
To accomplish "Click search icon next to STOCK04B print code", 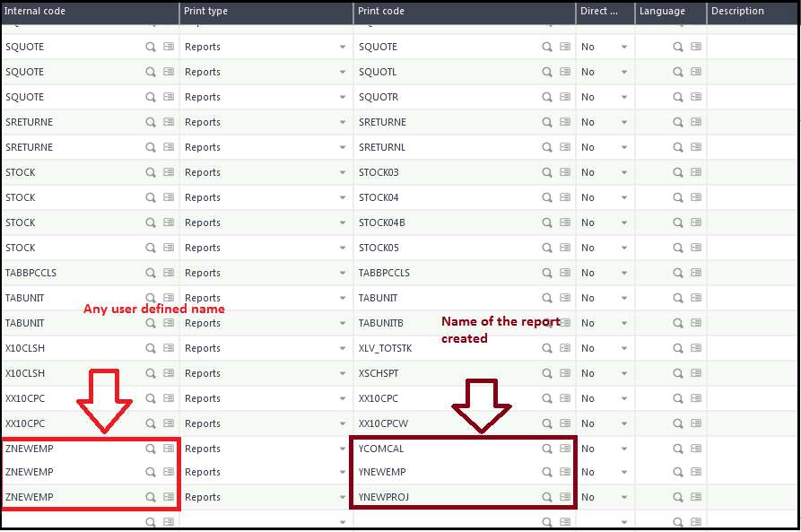I will 546,222.
